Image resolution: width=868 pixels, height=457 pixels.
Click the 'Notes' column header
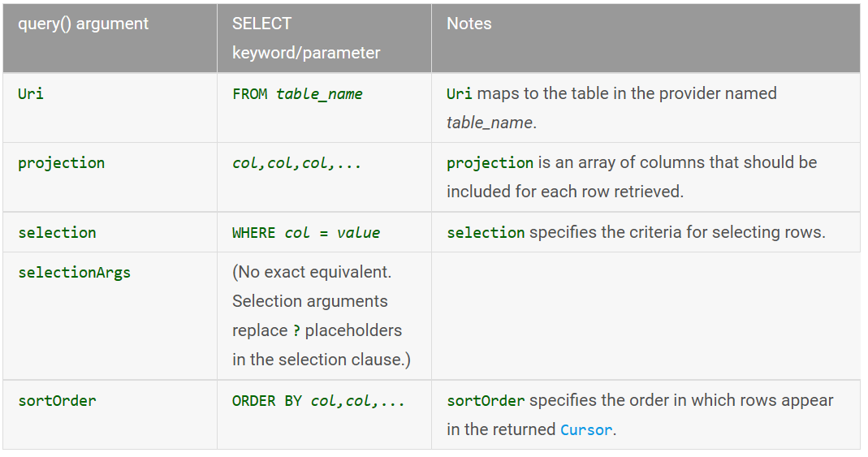tap(646, 38)
